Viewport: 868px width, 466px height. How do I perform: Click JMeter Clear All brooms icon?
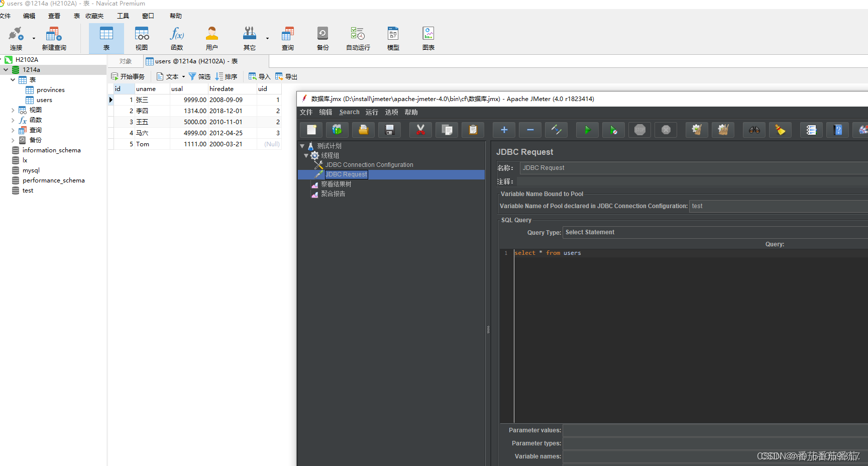(x=723, y=130)
